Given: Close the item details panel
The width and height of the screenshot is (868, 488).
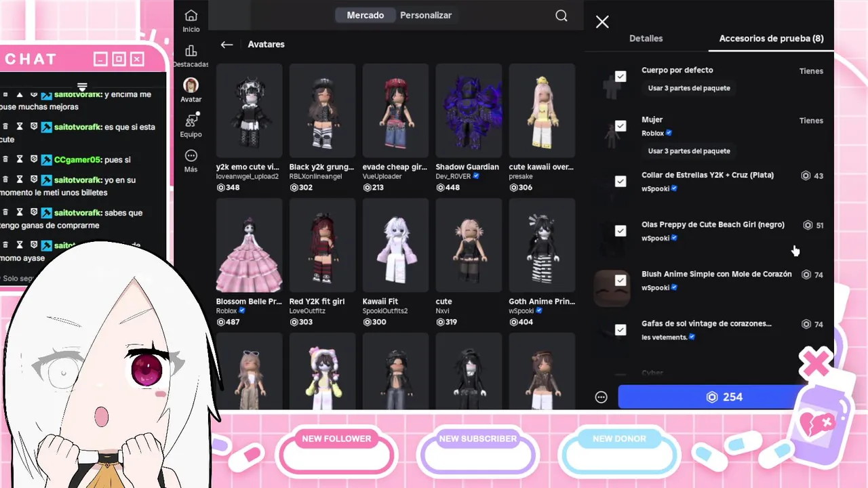Looking at the screenshot, I should [602, 22].
